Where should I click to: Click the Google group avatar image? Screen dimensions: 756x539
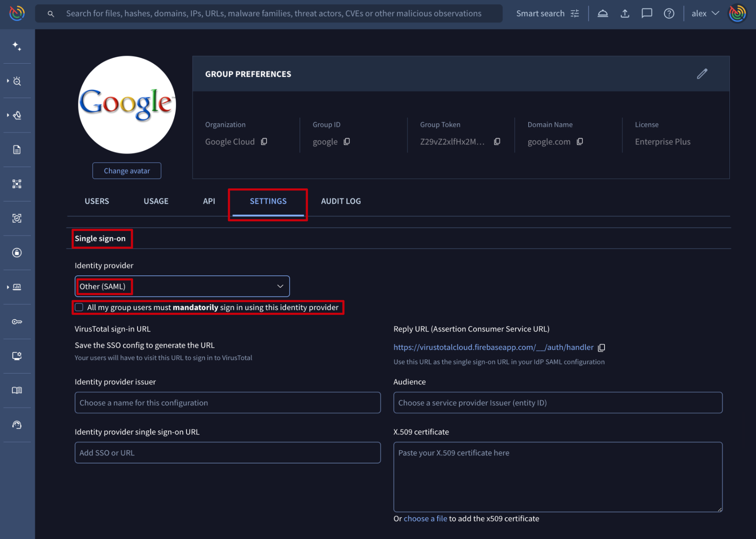pos(127,105)
